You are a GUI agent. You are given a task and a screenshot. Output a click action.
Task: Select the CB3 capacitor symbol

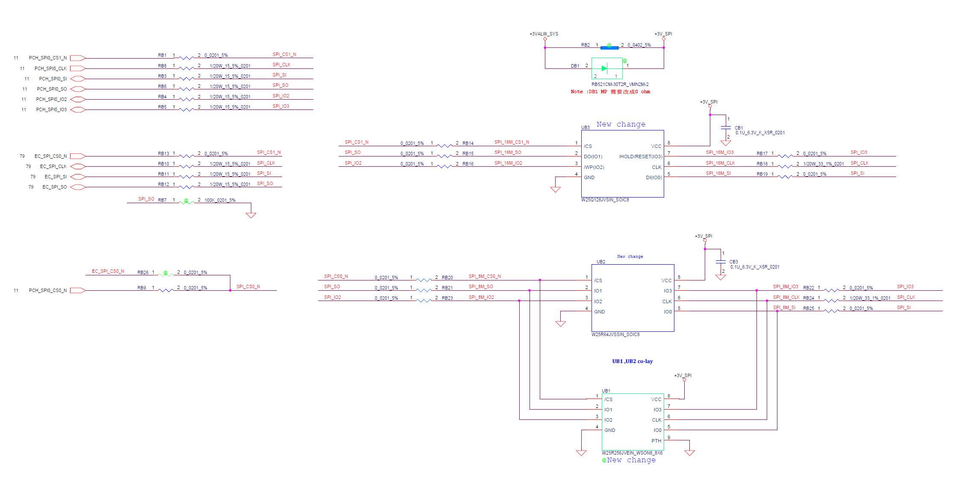(x=721, y=261)
